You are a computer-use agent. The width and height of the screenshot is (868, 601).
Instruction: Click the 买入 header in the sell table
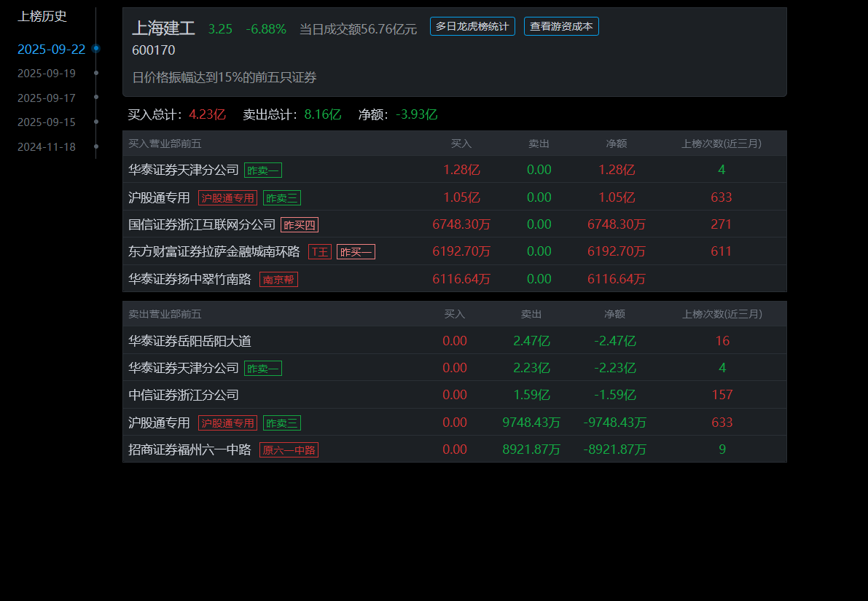(x=455, y=314)
